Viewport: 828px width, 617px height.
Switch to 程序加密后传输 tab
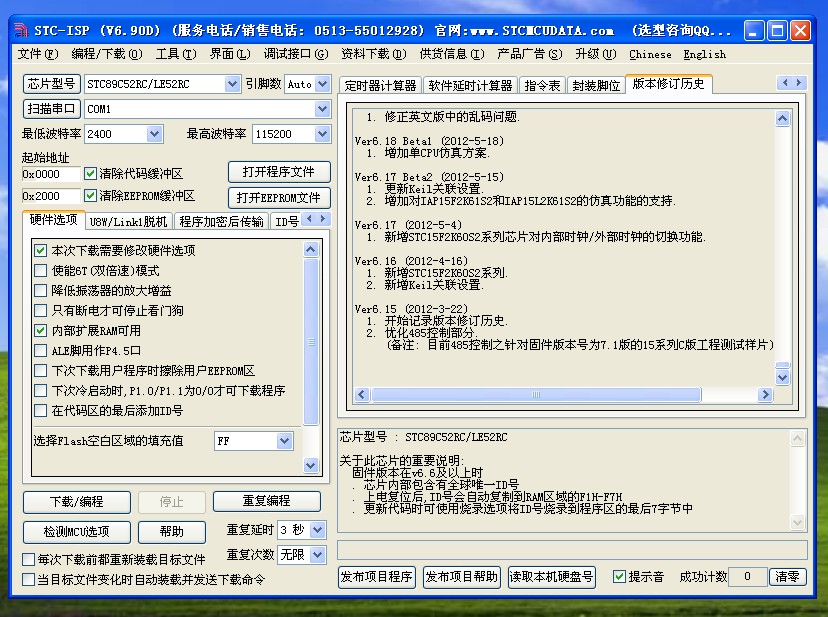coord(221,222)
